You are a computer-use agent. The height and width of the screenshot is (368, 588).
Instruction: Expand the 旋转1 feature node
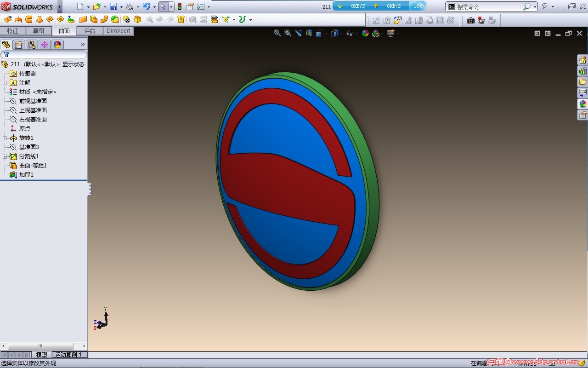click(x=5, y=138)
